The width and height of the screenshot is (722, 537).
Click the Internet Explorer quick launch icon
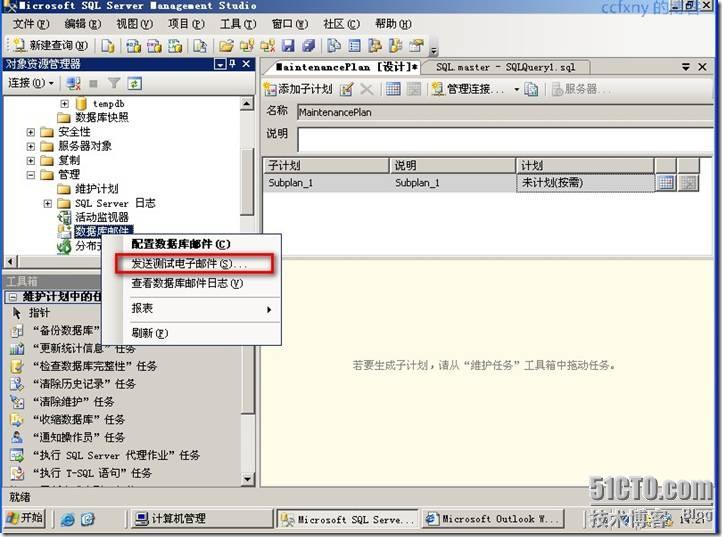(x=68, y=519)
